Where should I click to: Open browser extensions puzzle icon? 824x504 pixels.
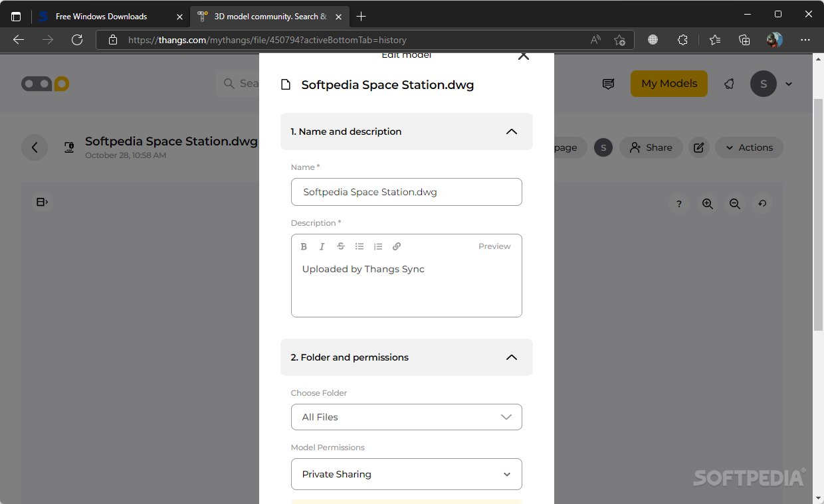(683, 40)
